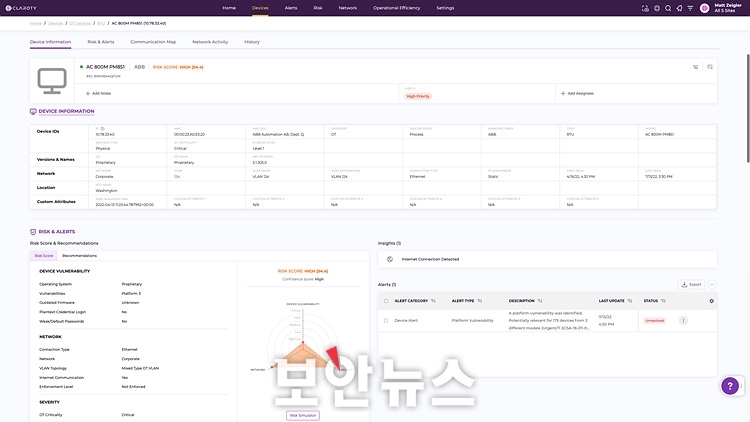The image size is (750, 422).
Task: Click the ABB Automation AB MAC OUI value
Action: (x=278, y=134)
